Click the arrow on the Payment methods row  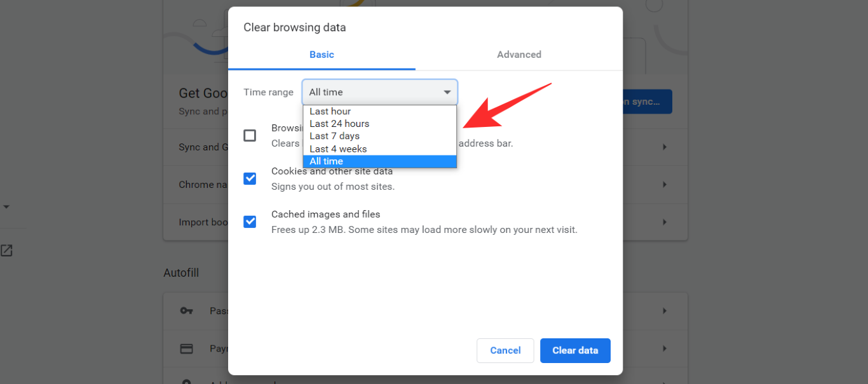click(665, 348)
